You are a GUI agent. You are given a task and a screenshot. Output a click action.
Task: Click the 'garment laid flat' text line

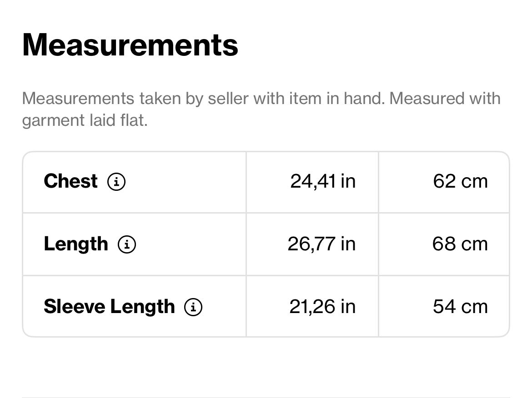[x=85, y=120]
